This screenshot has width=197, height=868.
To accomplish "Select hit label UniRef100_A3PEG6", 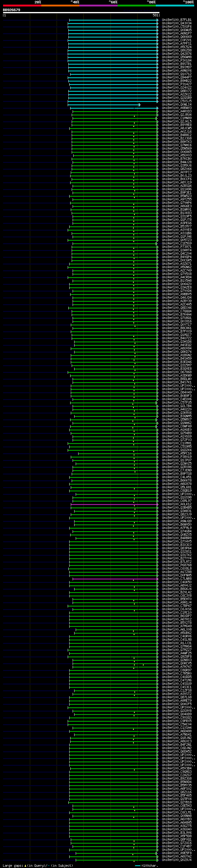I will (x=176, y=223).
